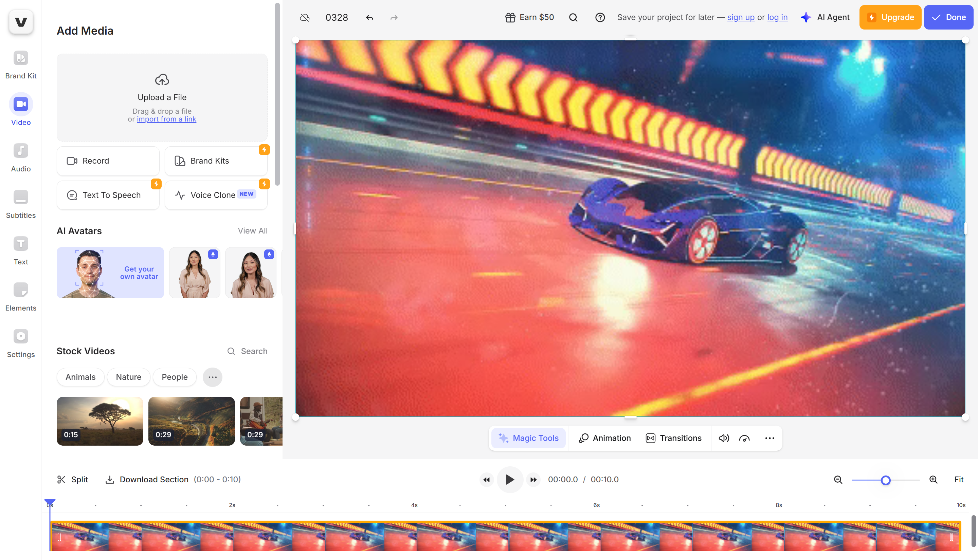The width and height of the screenshot is (978, 560).
Task: Open more clip options via the ellipsis
Action: [x=769, y=438]
